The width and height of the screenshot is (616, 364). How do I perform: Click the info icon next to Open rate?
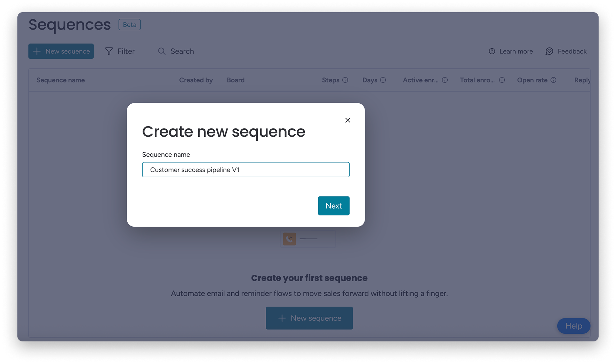553,80
